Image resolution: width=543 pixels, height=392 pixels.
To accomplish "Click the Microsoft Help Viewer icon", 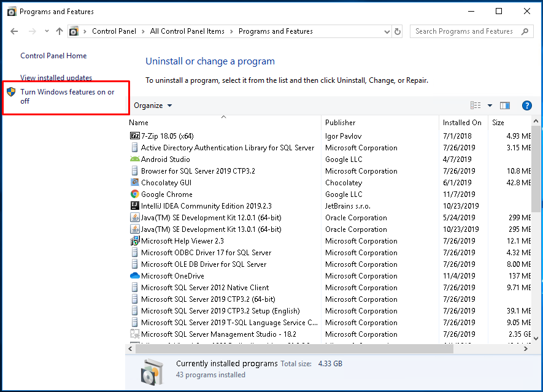I will click(135, 240).
